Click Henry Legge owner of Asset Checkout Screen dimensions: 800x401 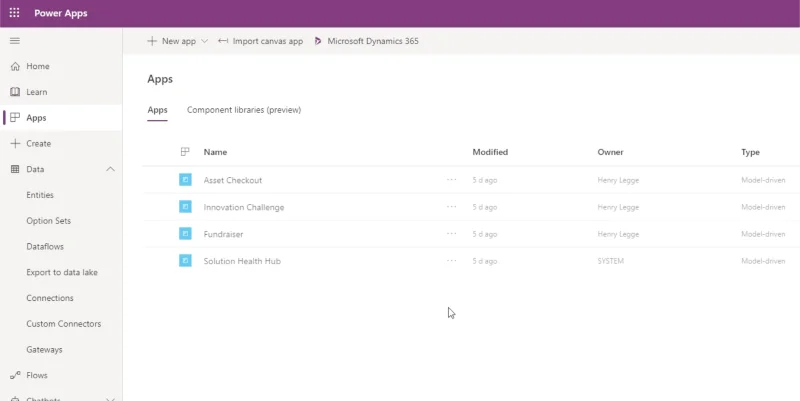pos(618,180)
